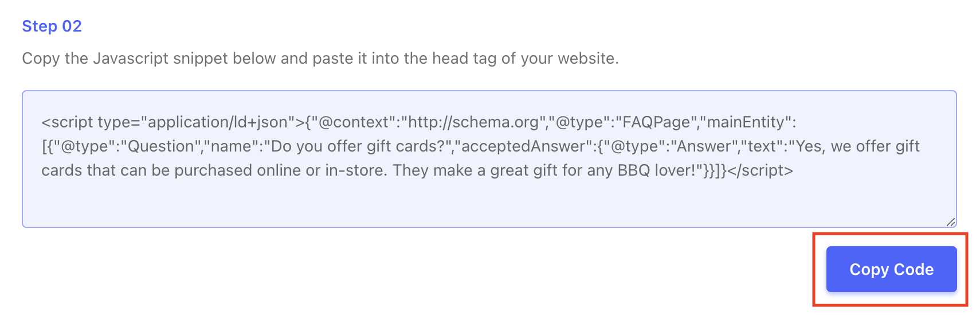The image size is (980, 326).
Task: Select the Step 02 heading
Action: [x=52, y=26]
